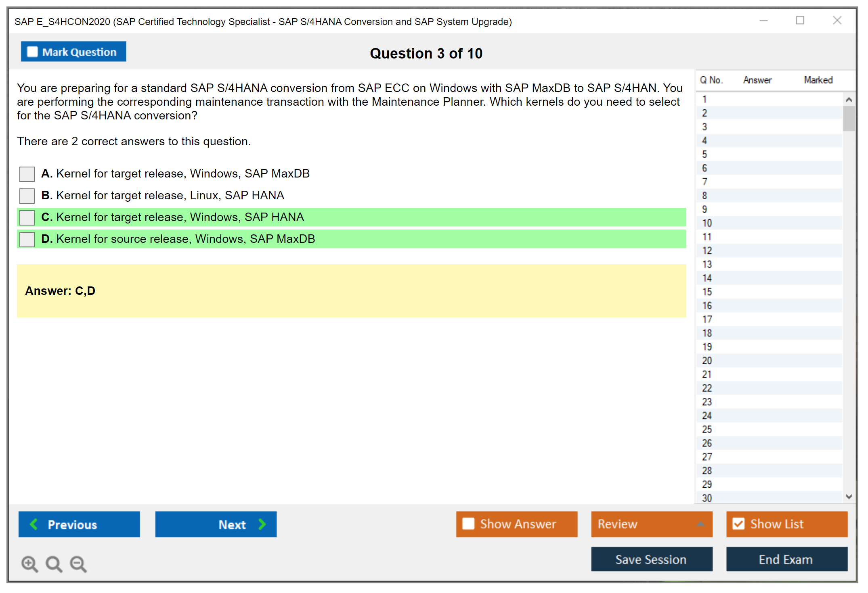868x593 pixels.
Task: Click the End Exam button
Action: (786, 559)
